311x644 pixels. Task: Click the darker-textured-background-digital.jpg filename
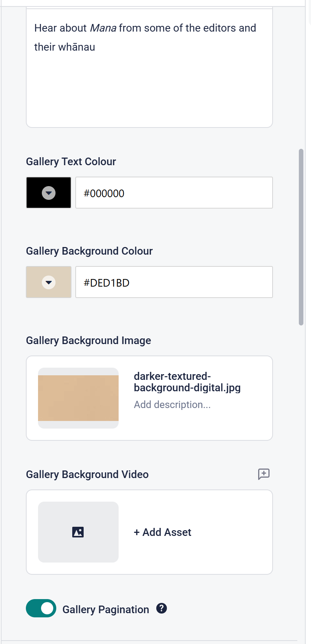pyautogui.click(x=187, y=382)
